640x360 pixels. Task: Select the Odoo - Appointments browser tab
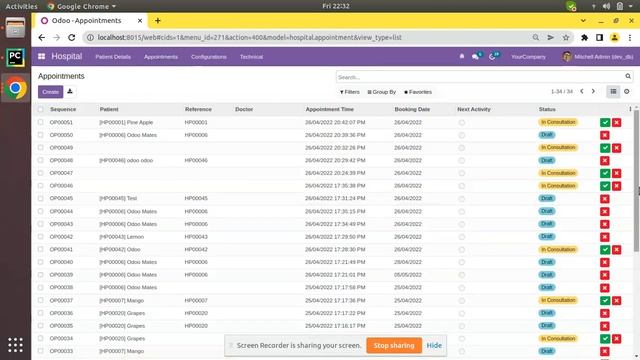pyautogui.click(x=91, y=20)
